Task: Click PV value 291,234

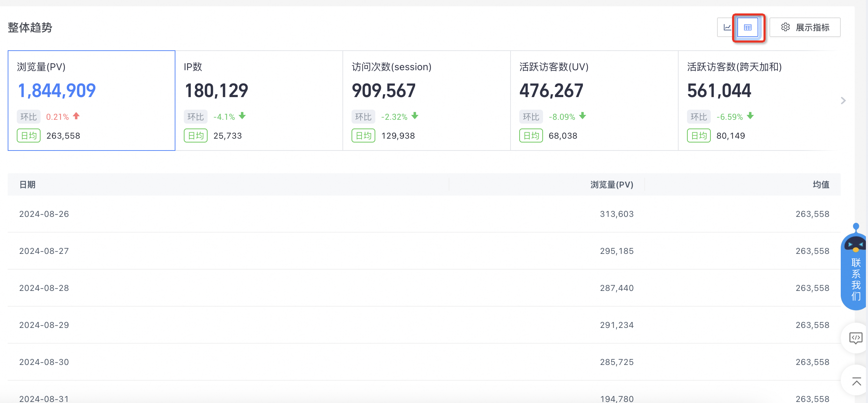Action: coord(617,325)
